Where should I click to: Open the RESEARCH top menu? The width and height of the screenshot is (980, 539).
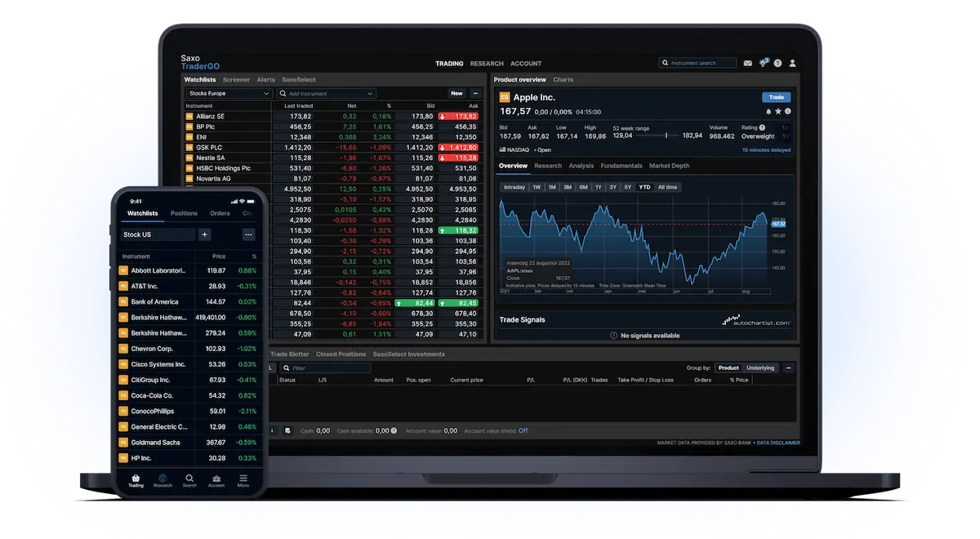point(487,64)
